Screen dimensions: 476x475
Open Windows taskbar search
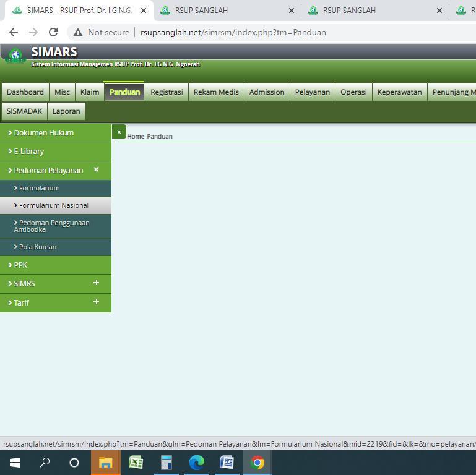click(45, 463)
